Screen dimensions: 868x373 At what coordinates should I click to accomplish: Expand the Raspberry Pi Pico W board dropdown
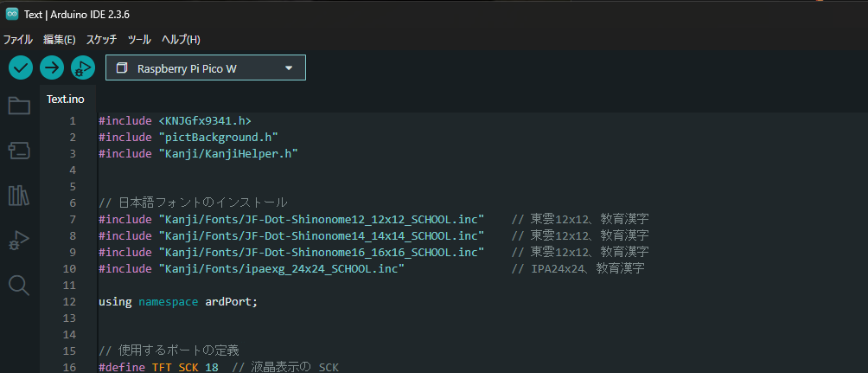click(206, 68)
